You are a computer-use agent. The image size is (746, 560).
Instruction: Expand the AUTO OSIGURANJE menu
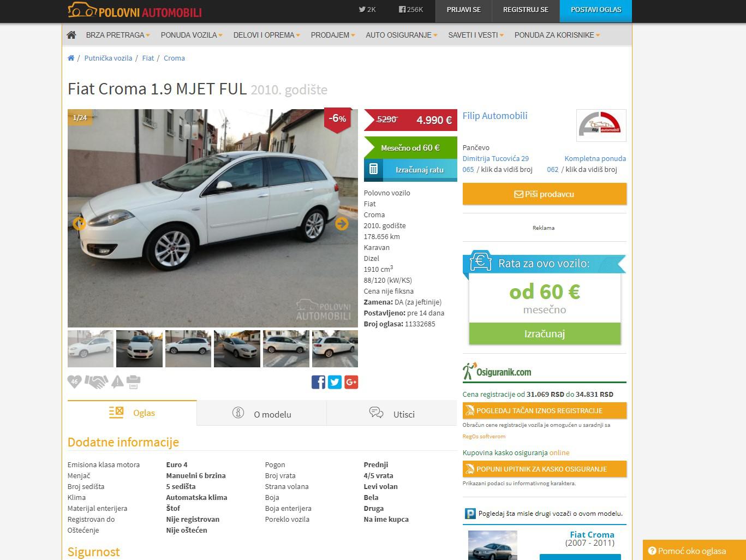(402, 35)
